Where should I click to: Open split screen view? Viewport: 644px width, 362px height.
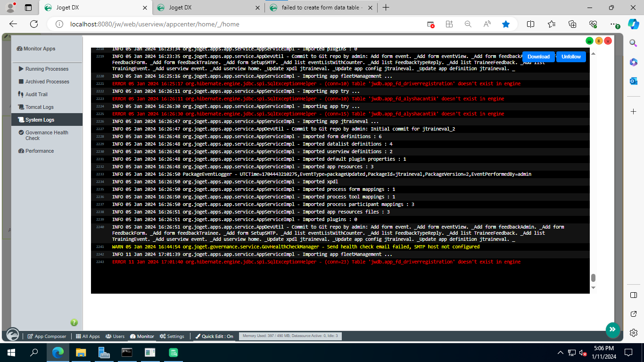530,24
